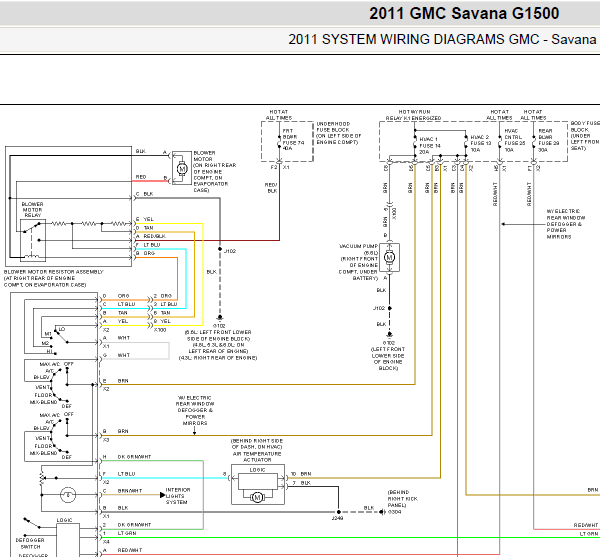Select the illumination lamp symbol in control head
The image size is (600, 557).
(x=68, y=495)
